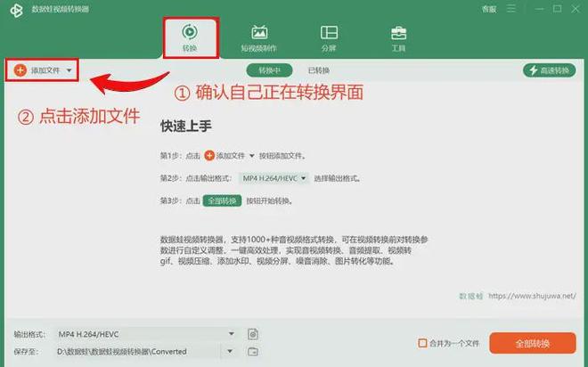588x367 pixels.
Task: Click the 输出格式 label
Action: (29, 334)
